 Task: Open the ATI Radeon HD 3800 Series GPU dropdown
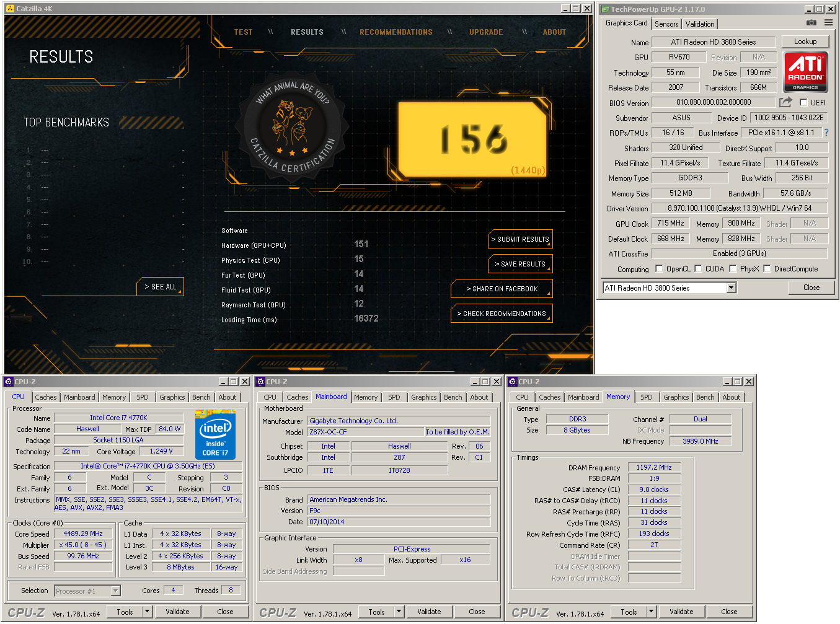point(732,288)
